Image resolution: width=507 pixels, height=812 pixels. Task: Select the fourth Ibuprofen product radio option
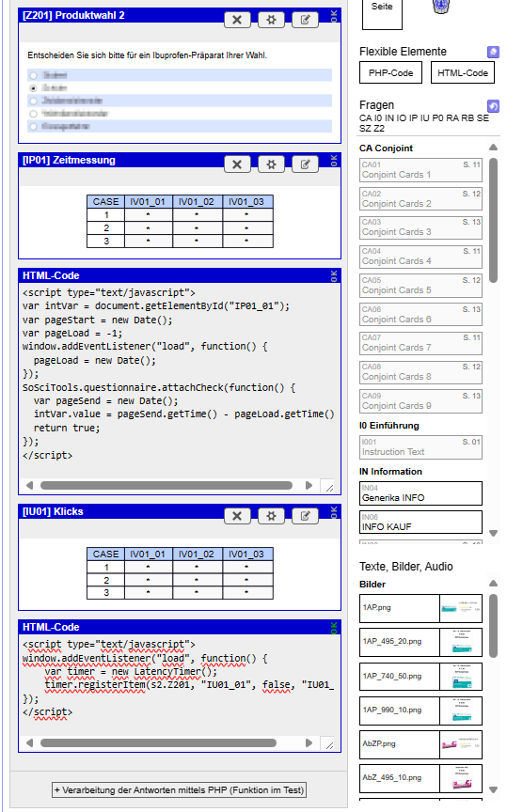[33, 114]
